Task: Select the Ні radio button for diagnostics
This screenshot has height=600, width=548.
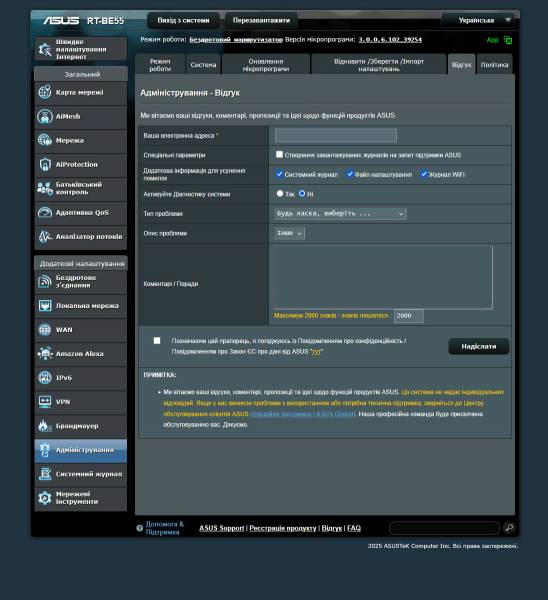Action: pos(302,194)
